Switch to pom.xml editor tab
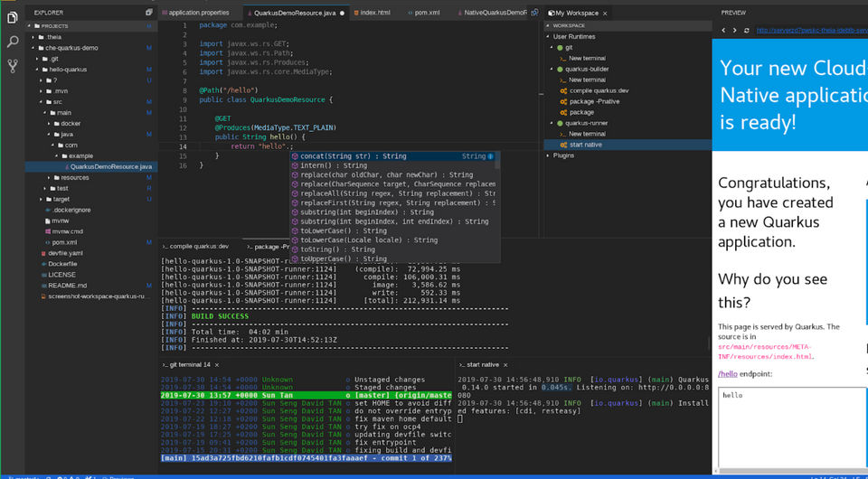Viewport: 868px width, 479px height. [x=428, y=12]
